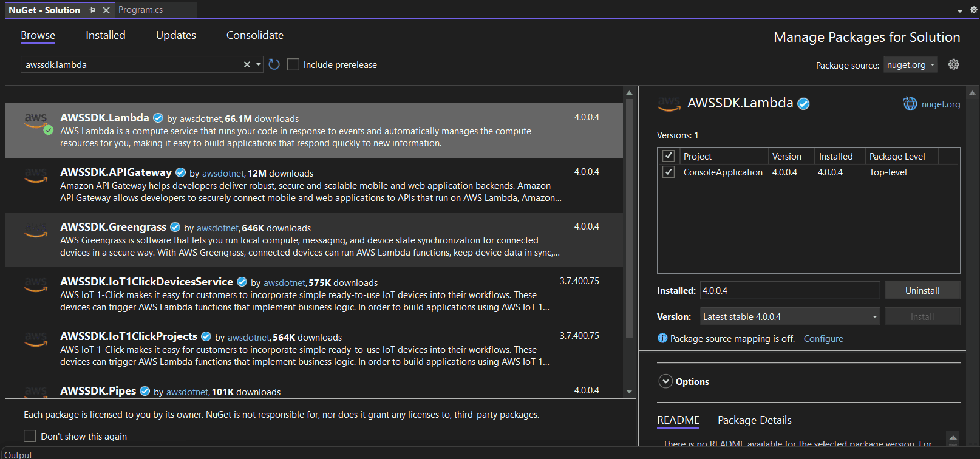Open the Version dropdown Latest stable 4.0.0.4

(x=790, y=316)
